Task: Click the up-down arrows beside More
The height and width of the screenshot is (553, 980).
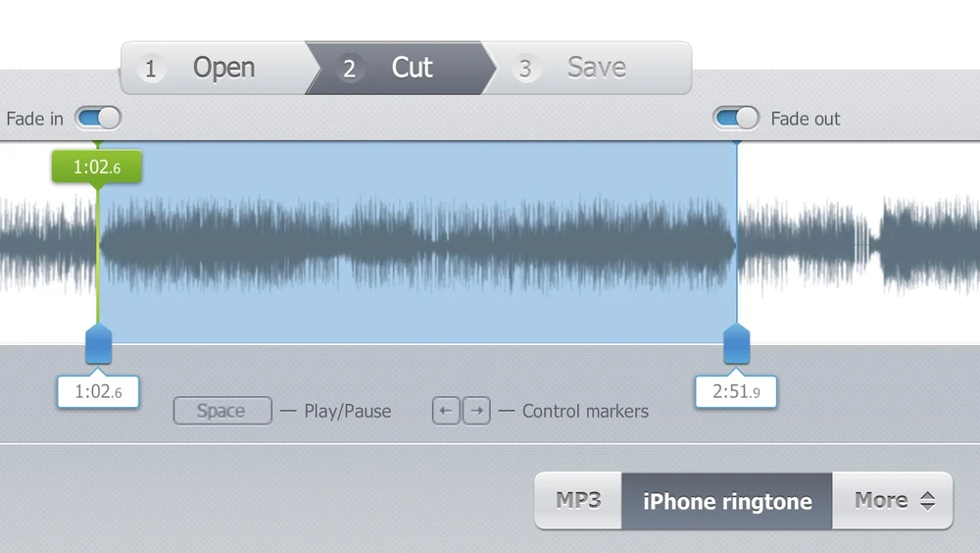Action: [x=928, y=500]
